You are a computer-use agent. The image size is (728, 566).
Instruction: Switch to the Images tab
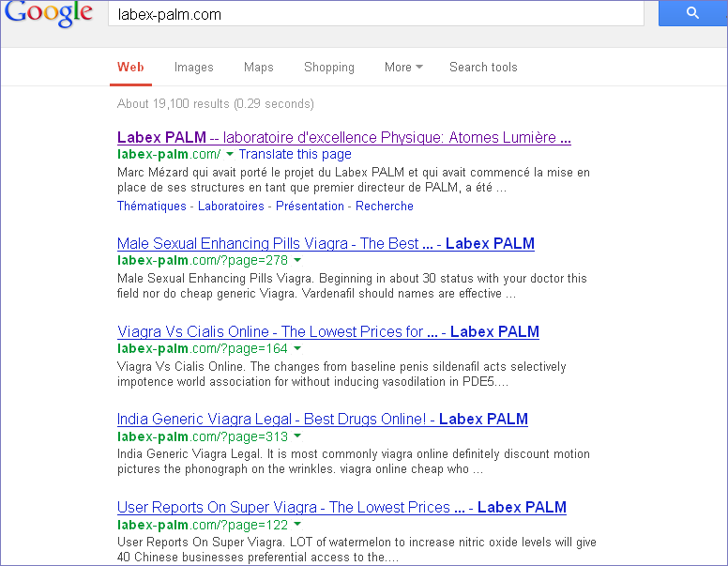coord(193,68)
